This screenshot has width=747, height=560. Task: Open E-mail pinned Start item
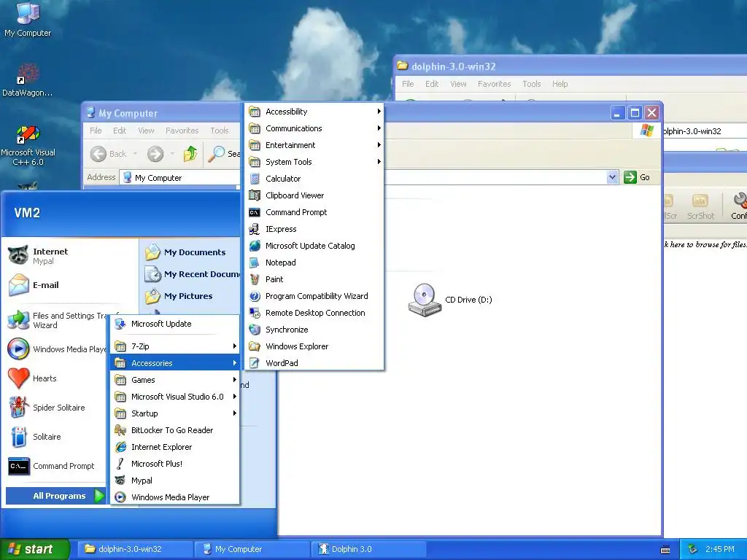71,285
